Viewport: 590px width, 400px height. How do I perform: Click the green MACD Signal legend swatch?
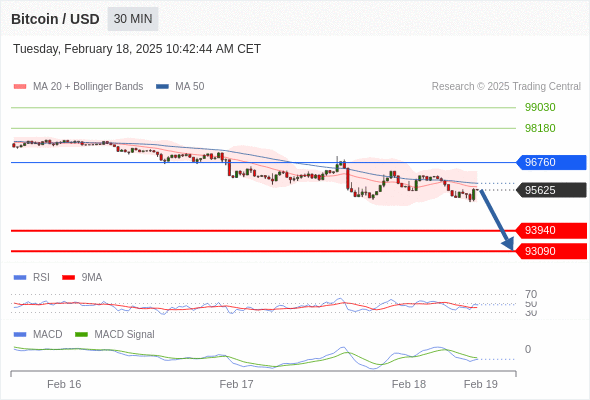coord(81,335)
